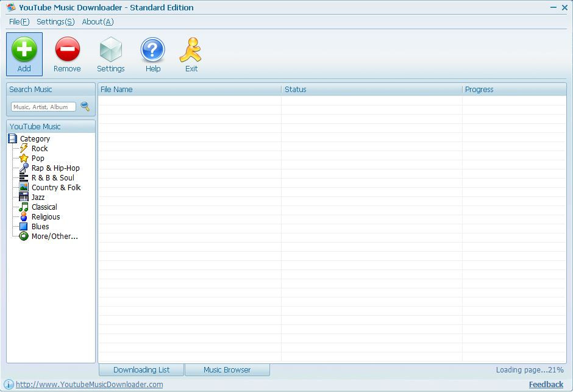573x392 pixels.
Task: Click the magnifier search icon
Action: click(x=85, y=106)
